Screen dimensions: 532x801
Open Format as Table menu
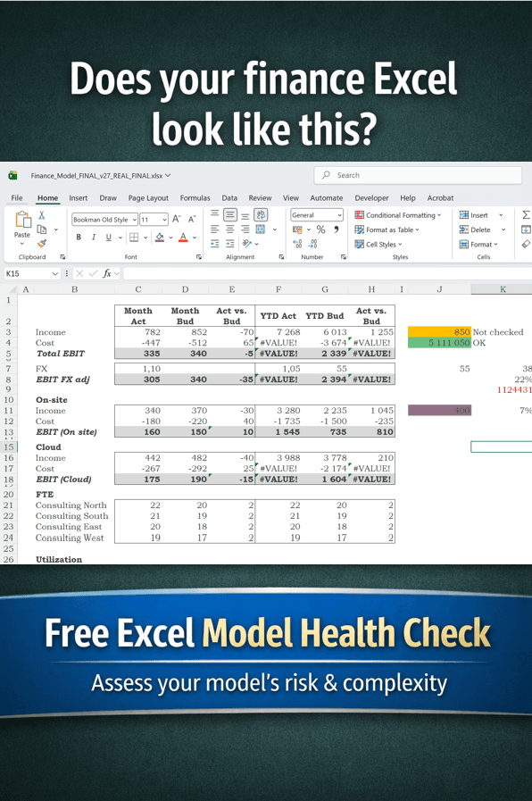(x=387, y=229)
